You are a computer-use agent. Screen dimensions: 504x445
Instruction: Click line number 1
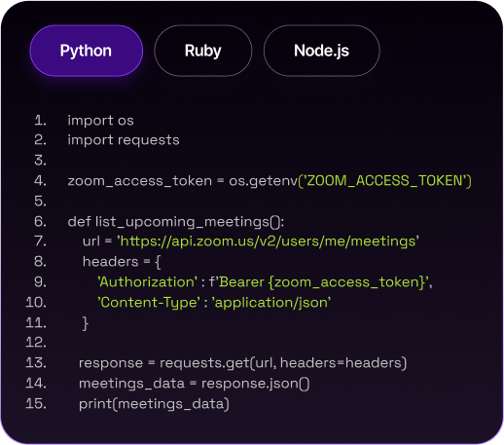coord(40,121)
